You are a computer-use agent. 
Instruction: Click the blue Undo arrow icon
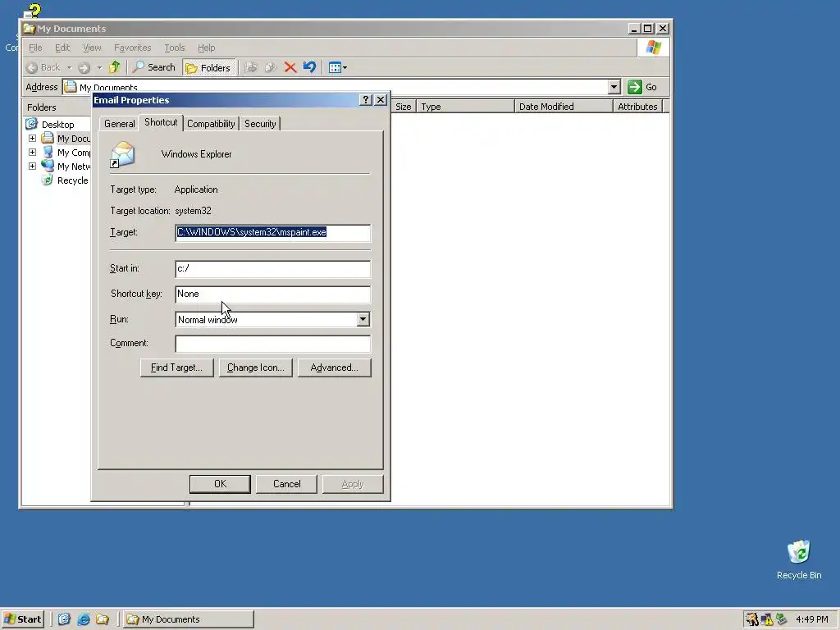pyautogui.click(x=309, y=67)
